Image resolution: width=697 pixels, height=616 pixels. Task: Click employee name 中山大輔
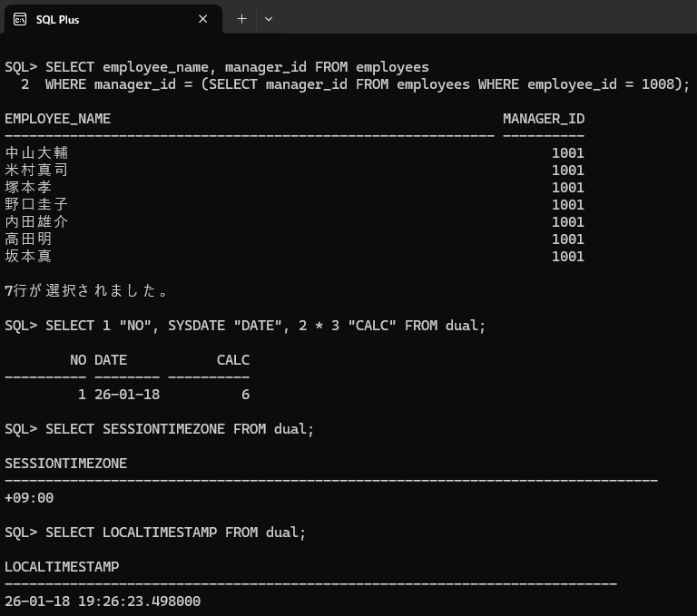(x=36, y=153)
